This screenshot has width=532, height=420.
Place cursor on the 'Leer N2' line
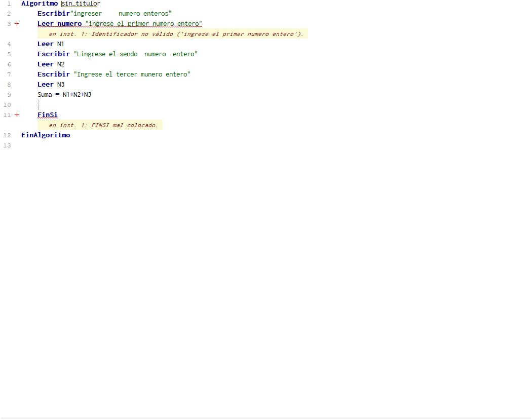coord(51,64)
